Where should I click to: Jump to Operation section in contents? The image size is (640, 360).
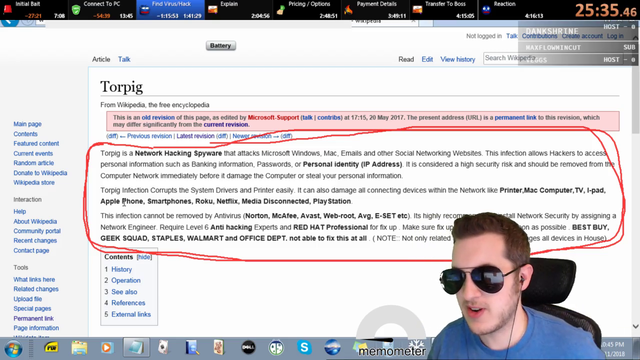126,280
